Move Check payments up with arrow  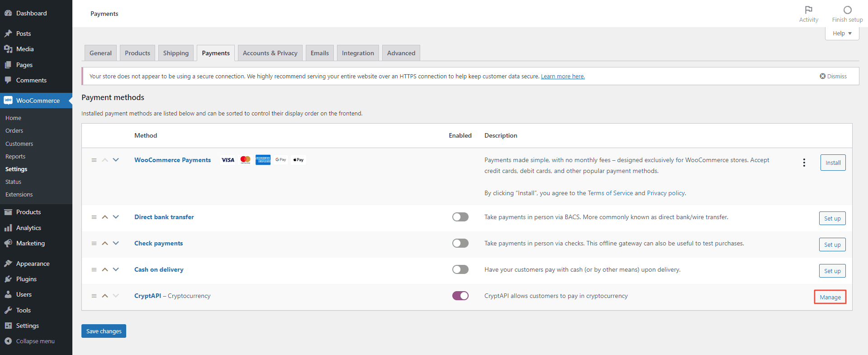click(105, 243)
